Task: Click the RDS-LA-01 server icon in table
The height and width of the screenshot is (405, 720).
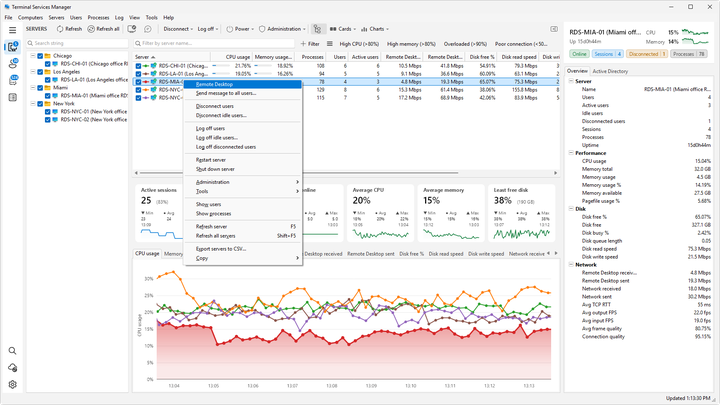Action: [x=155, y=73]
